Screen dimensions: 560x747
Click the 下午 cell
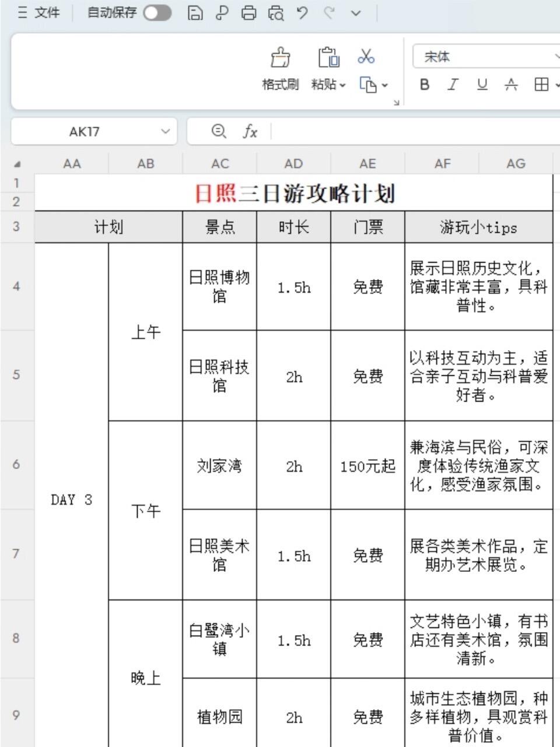[x=146, y=511]
